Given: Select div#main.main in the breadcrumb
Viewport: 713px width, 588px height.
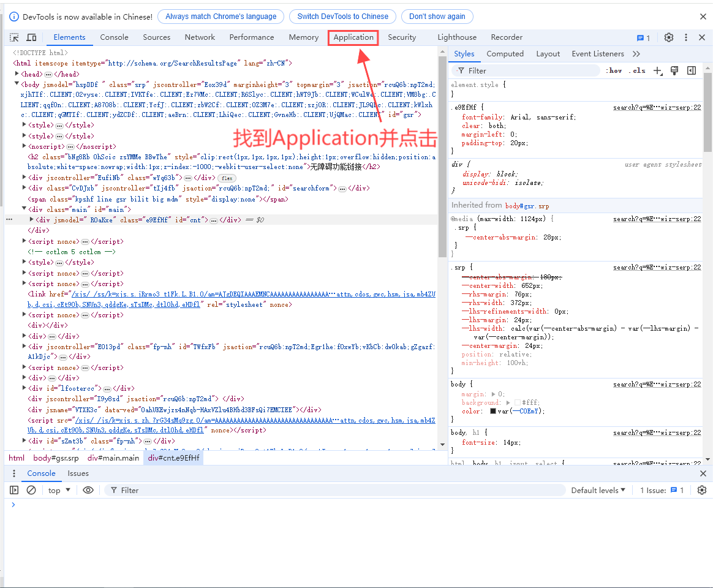Looking at the screenshot, I should click(113, 458).
